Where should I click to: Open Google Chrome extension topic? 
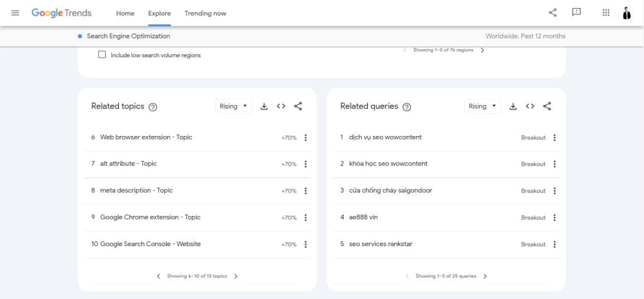coord(150,217)
